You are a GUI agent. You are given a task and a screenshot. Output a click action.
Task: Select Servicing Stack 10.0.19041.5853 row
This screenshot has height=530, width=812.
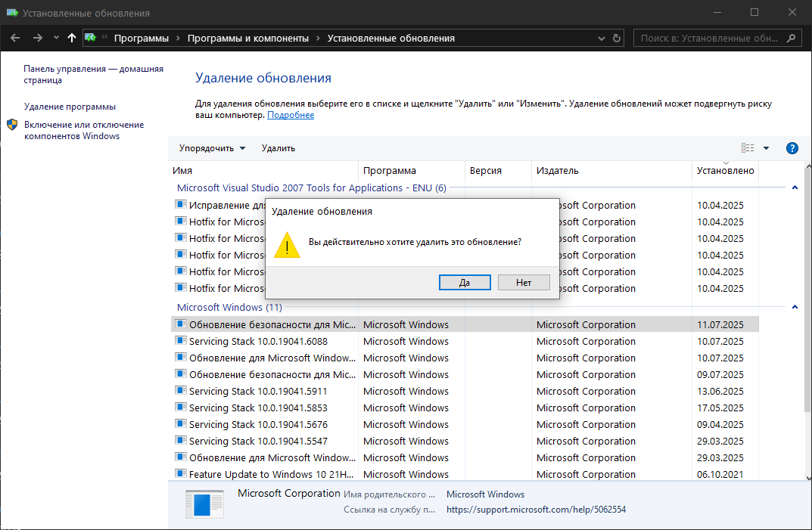[x=465, y=408]
